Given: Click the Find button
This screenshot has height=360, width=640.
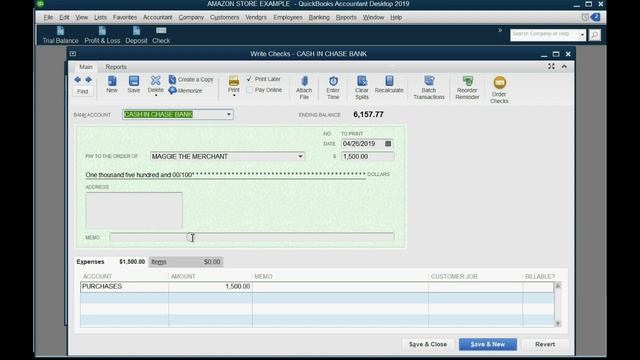Looking at the screenshot, I should 82,91.
